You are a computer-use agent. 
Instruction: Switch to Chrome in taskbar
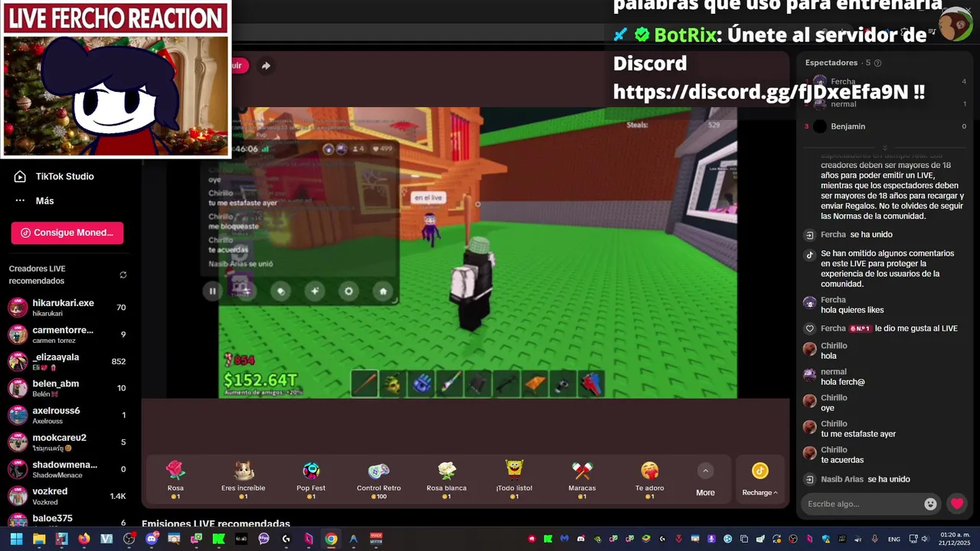[331, 539]
